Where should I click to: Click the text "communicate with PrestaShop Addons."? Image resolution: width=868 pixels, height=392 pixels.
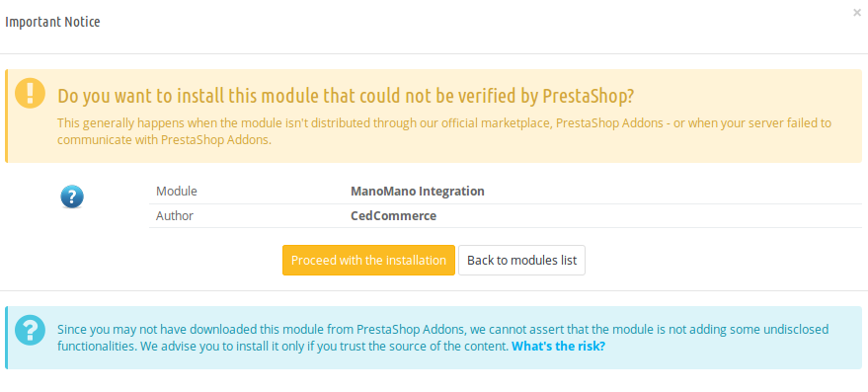point(164,139)
